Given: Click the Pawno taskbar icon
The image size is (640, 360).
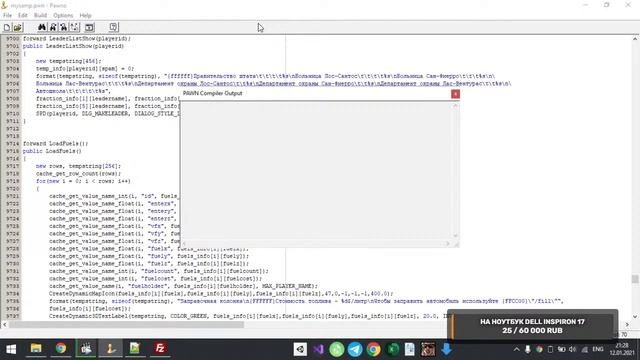Looking at the screenshot, I should point(110,349).
